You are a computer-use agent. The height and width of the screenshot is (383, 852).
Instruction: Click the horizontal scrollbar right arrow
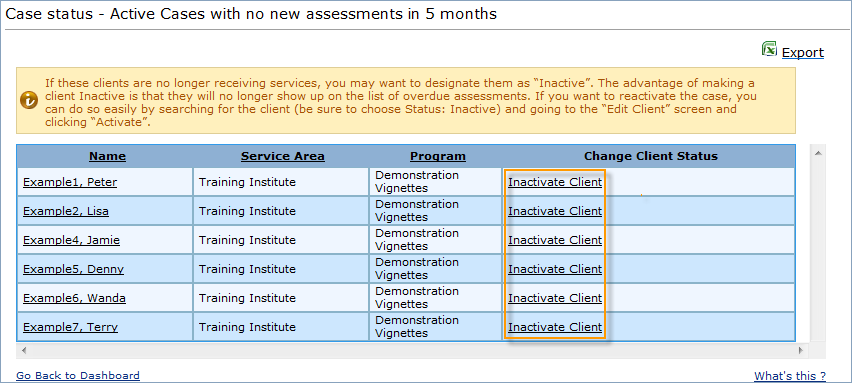tap(801, 350)
